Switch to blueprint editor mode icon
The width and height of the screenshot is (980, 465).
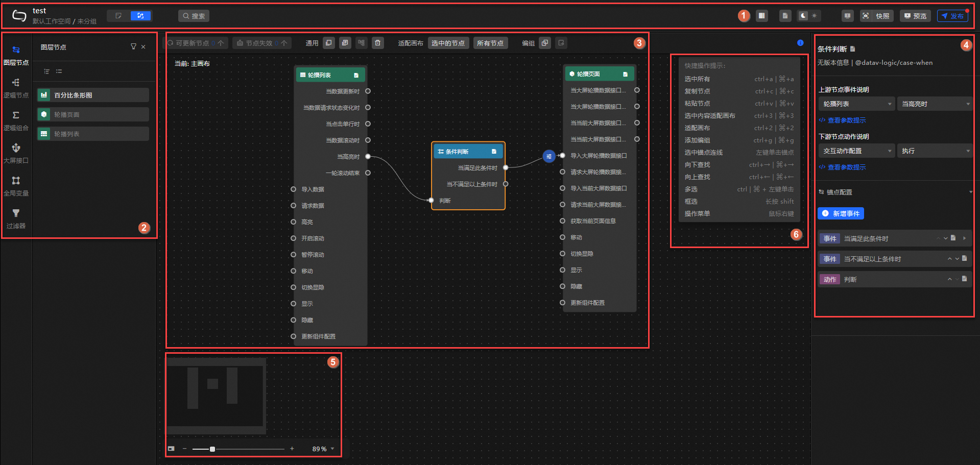pyautogui.click(x=140, y=16)
